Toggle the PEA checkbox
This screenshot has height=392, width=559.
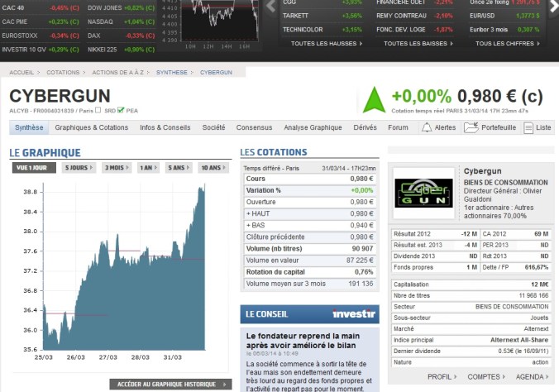coord(121,110)
